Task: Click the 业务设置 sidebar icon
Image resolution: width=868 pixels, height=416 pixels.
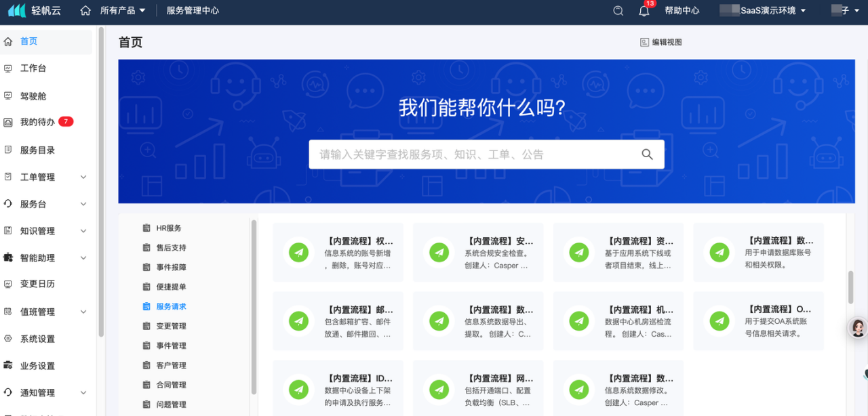Action: [8, 365]
